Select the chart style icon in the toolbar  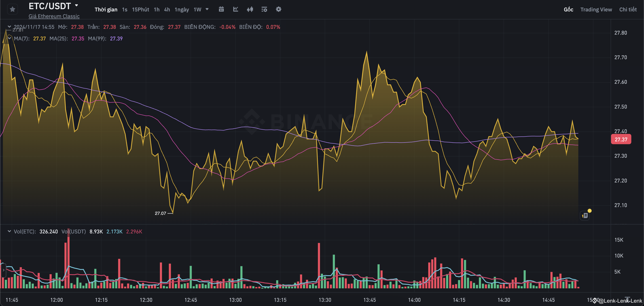[235, 9]
